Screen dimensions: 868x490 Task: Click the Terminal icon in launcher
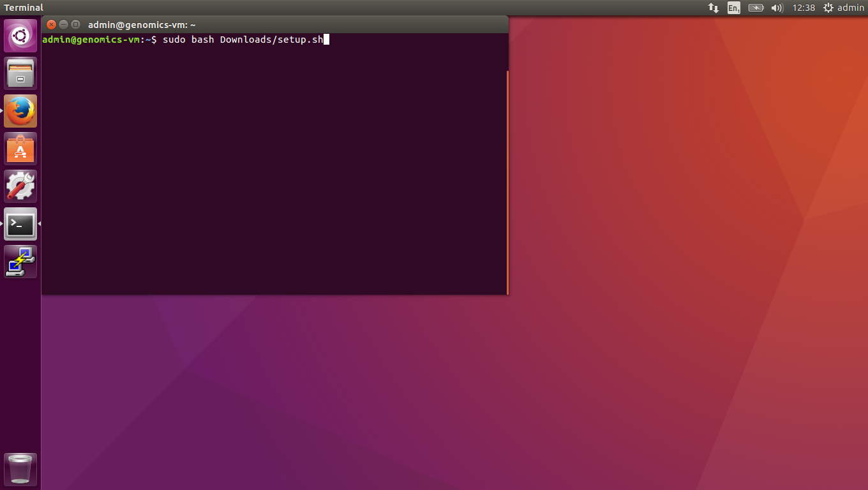click(20, 224)
